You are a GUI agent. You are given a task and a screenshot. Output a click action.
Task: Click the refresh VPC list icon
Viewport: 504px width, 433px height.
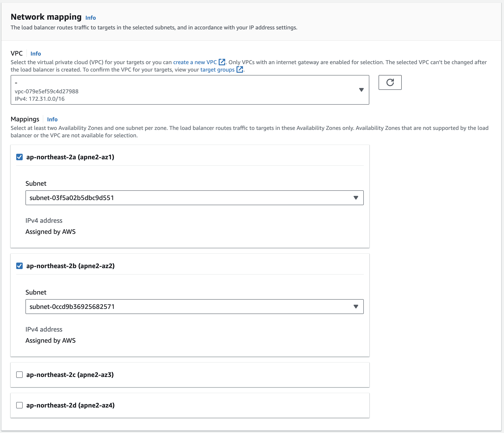tap(390, 82)
